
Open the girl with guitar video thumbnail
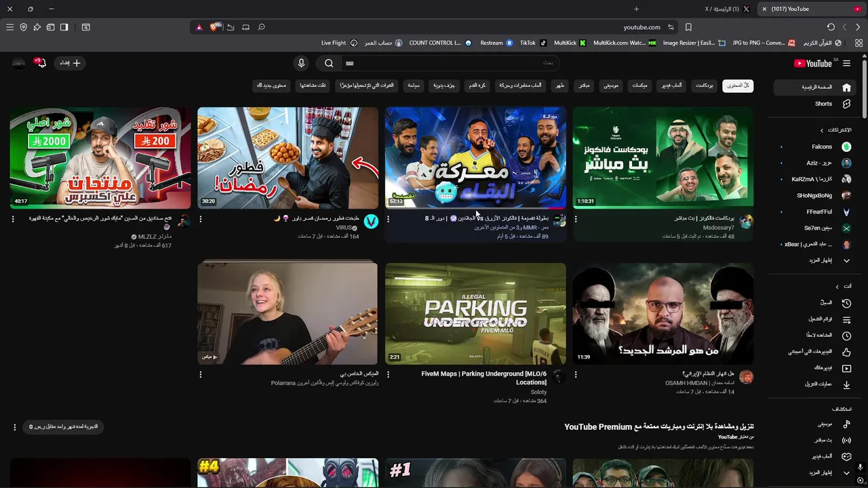(x=288, y=314)
